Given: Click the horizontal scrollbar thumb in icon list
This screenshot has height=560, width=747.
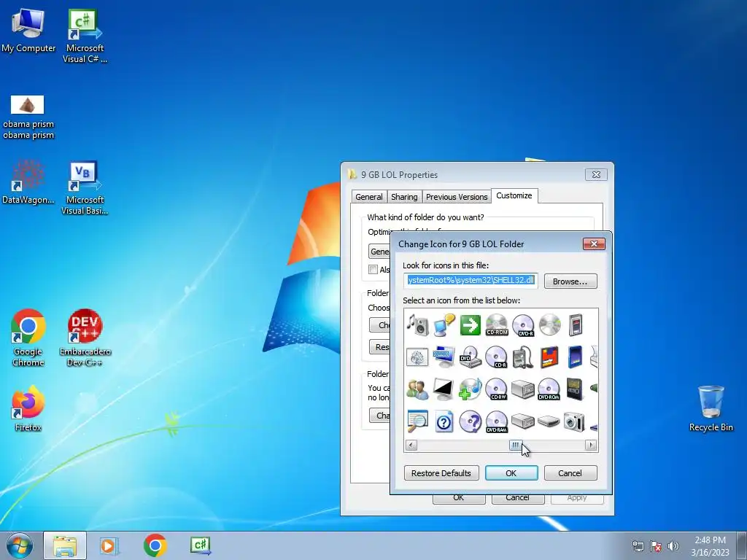Looking at the screenshot, I should [x=516, y=446].
